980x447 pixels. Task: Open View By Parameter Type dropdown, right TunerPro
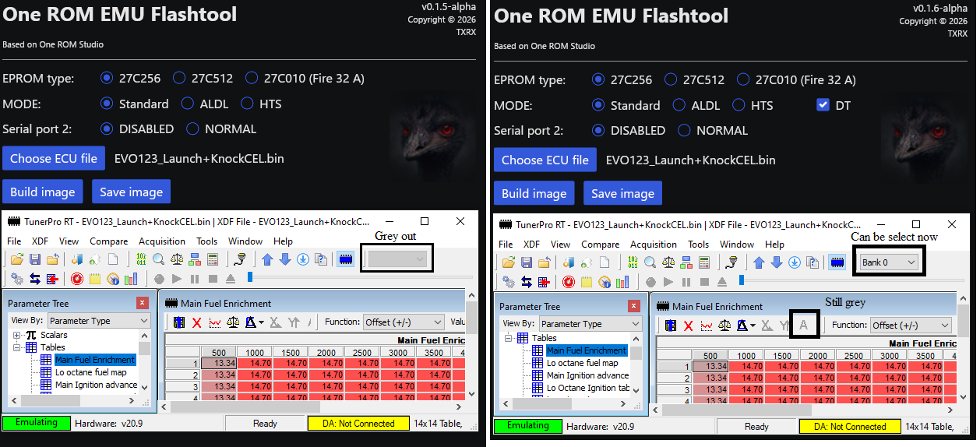(590, 323)
